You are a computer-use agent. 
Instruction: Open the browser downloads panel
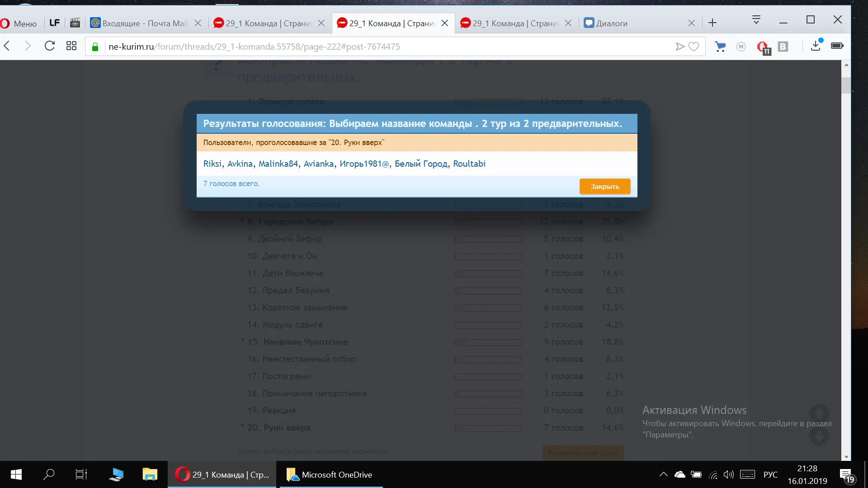coord(816,46)
